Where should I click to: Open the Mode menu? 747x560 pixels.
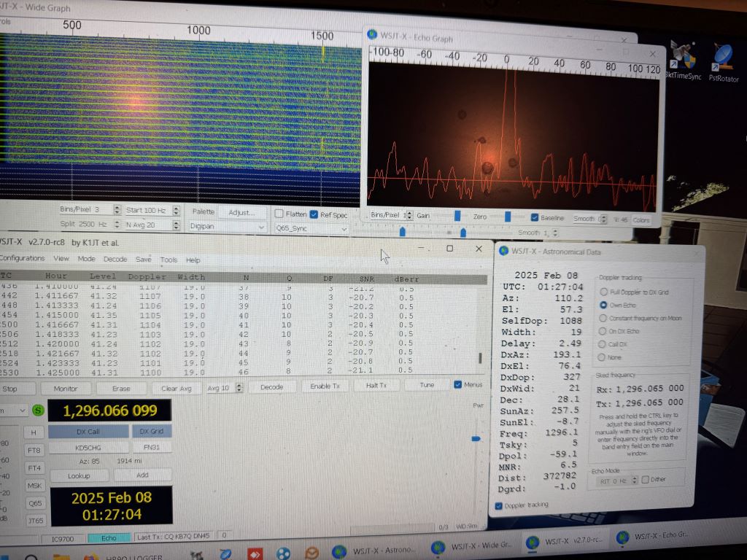tap(86, 259)
